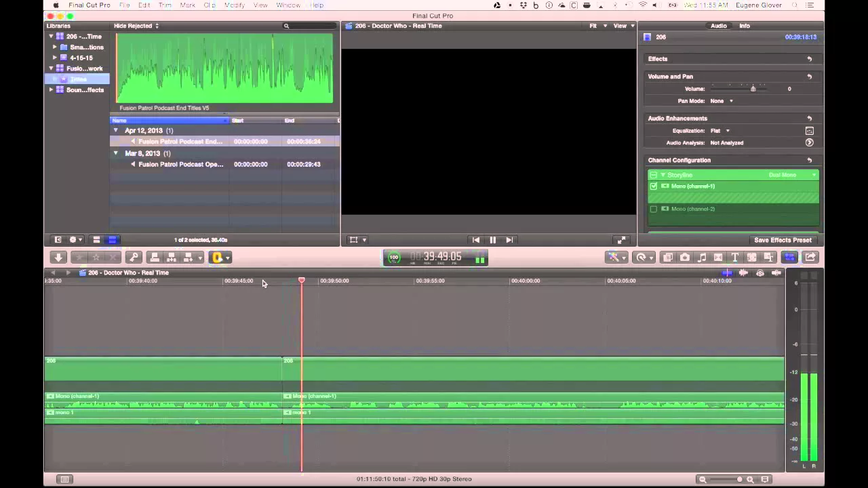The width and height of the screenshot is (868, 488).
Task: Click Save Effects Preset
Action: pyautogui.click(x=783, y=240)
